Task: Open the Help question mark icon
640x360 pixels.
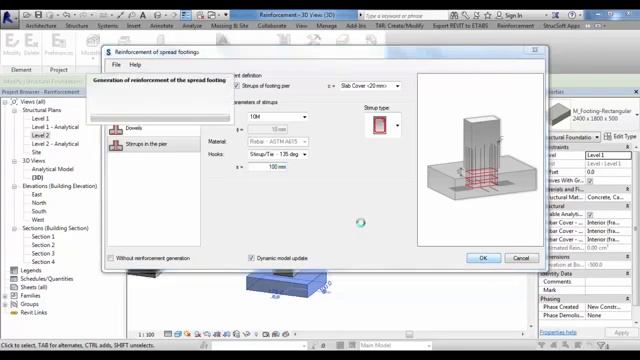Action: [572, 15]
